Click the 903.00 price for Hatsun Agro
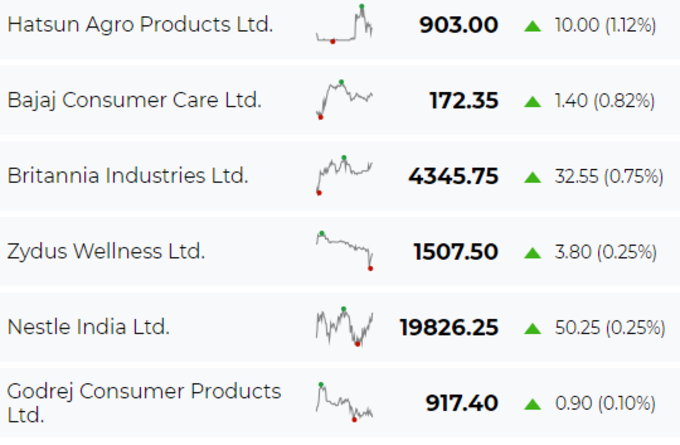 pos(459,25)
